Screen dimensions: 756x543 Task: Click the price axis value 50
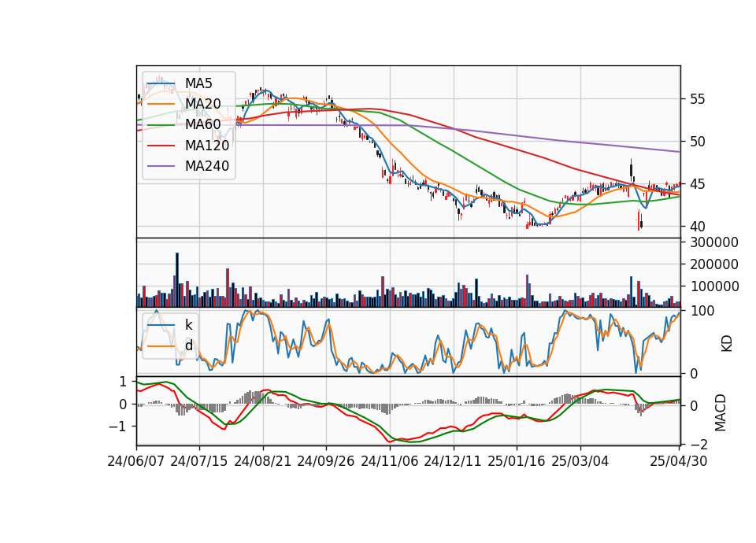coord(697,142)
